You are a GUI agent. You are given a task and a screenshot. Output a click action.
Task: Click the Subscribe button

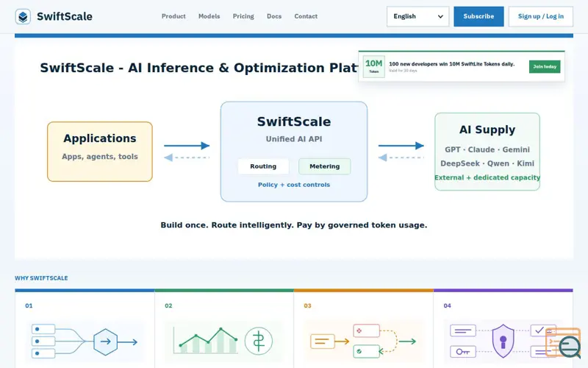click(478, 16)
